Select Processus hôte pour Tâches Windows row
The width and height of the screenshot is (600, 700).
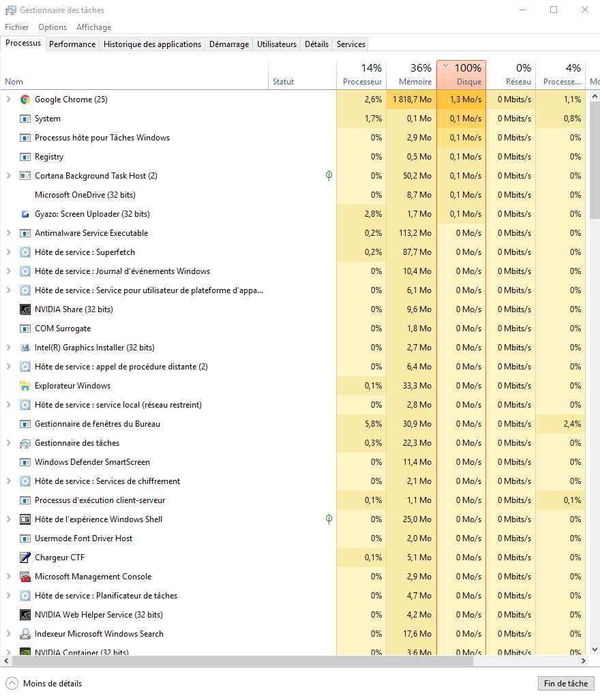[x=293, y=138]
